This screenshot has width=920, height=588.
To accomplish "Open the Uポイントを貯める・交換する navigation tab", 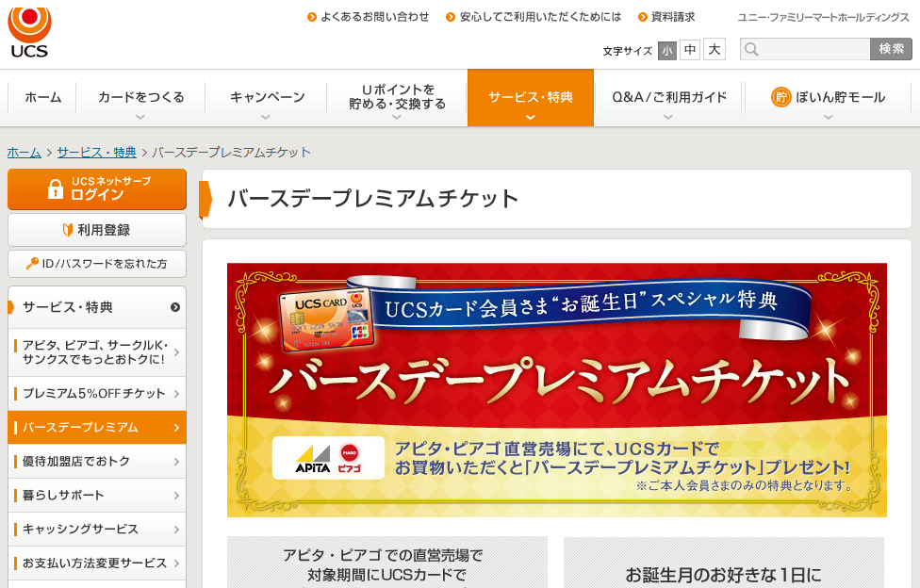I will (x=397, y=97).
